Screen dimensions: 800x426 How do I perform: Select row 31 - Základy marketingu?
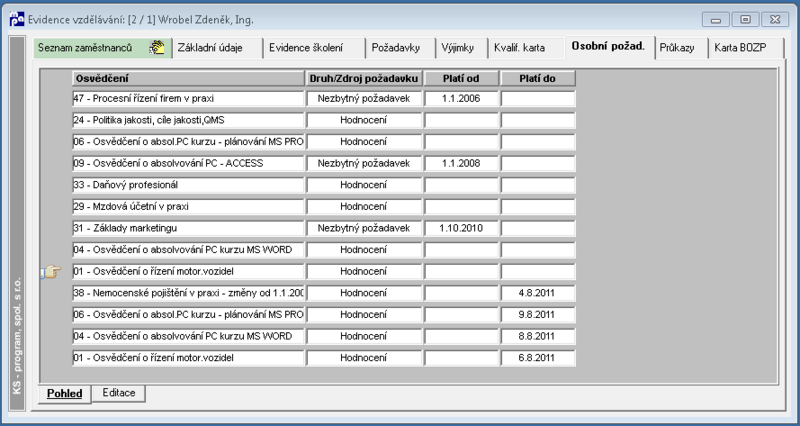[188, 228]
